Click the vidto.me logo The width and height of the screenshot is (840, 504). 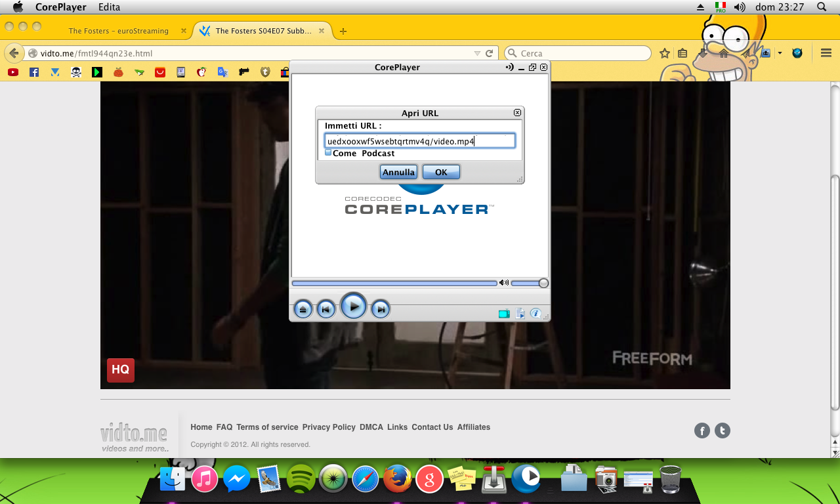[x=135, y=438]
